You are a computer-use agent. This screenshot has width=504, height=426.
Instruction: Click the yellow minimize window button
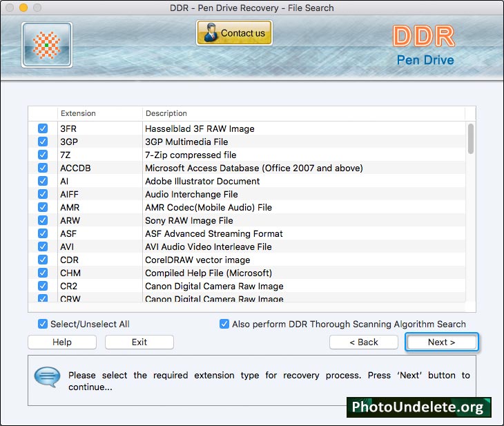click(23, 8)
